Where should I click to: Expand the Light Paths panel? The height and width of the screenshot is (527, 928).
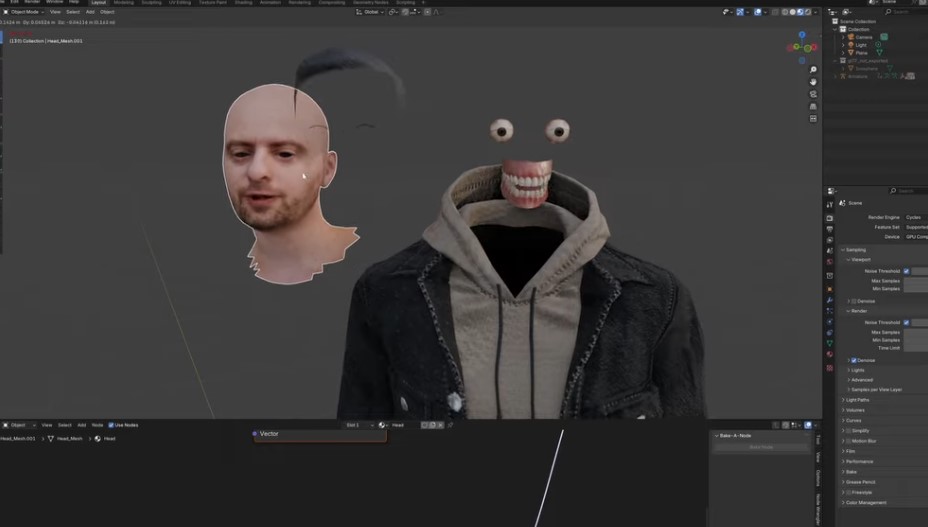857,400
